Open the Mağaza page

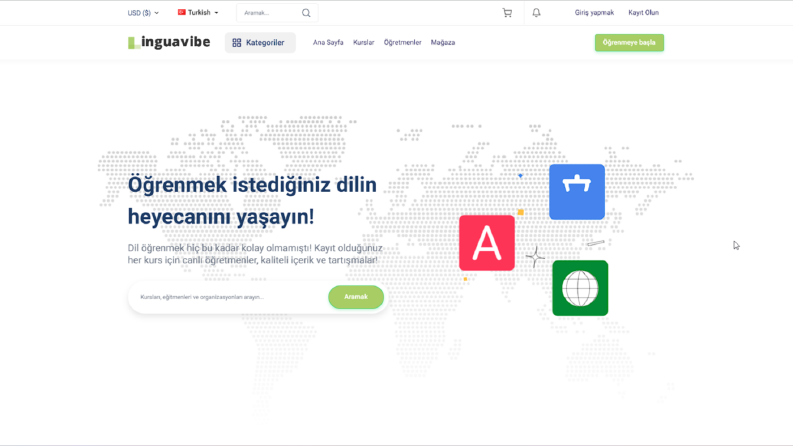[443, 42]
